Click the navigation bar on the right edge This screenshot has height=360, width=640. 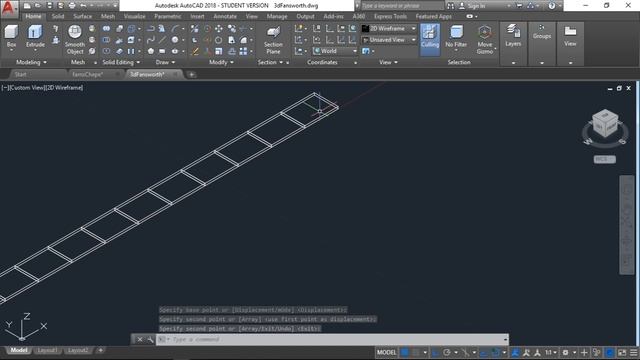point(627,225)
